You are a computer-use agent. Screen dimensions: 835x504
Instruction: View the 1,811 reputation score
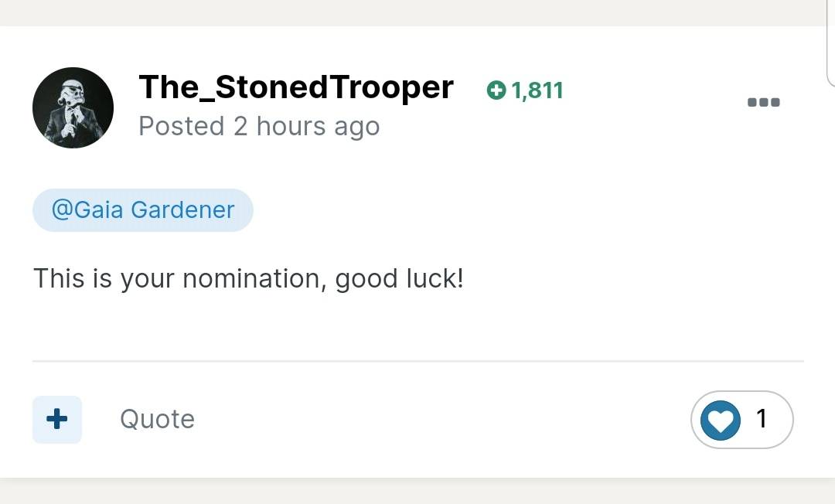(537, 90)
